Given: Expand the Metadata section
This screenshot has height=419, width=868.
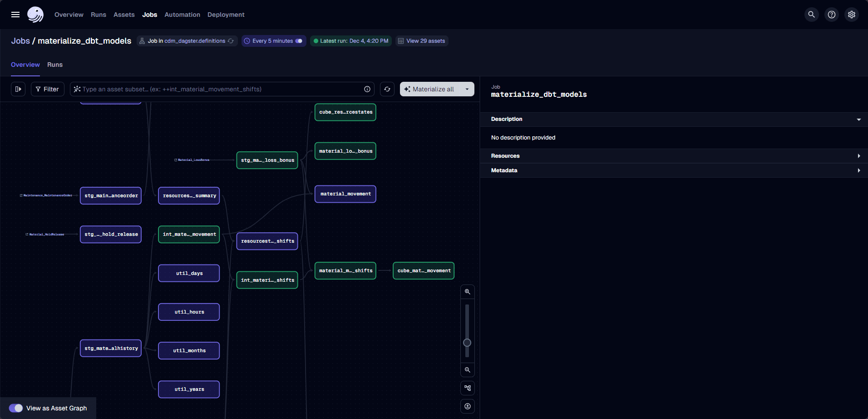Looking at the screenshot, I should click(x=858, y=170).
